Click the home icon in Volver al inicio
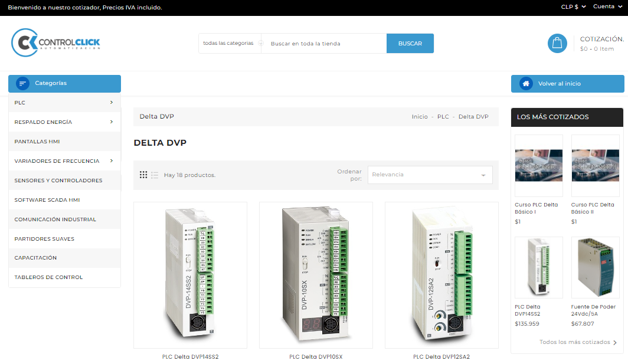 click(525, 84)
